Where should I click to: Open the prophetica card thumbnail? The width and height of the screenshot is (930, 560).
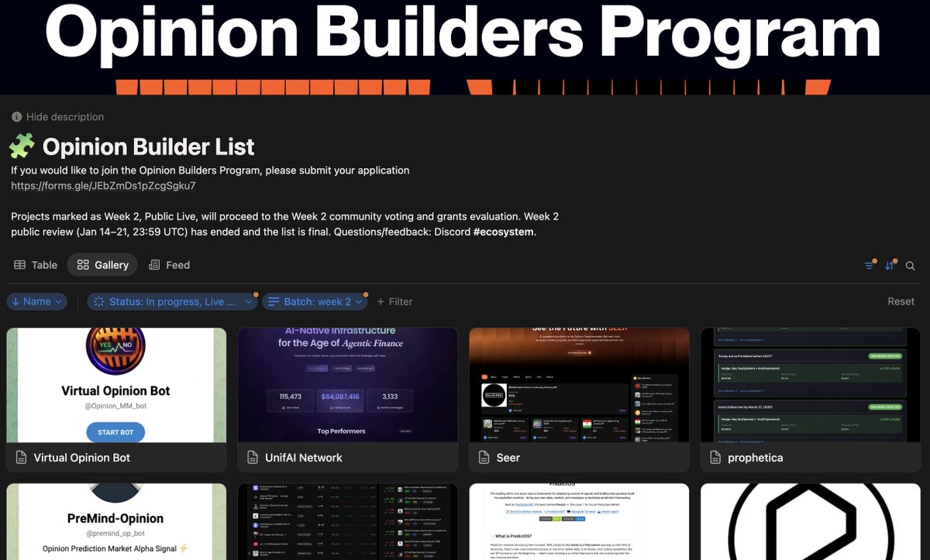[810, 385]
